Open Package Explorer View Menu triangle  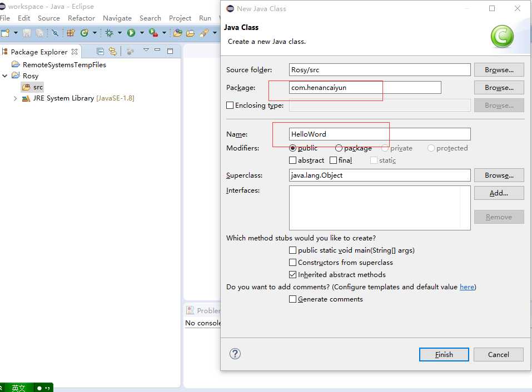(146, 50)
